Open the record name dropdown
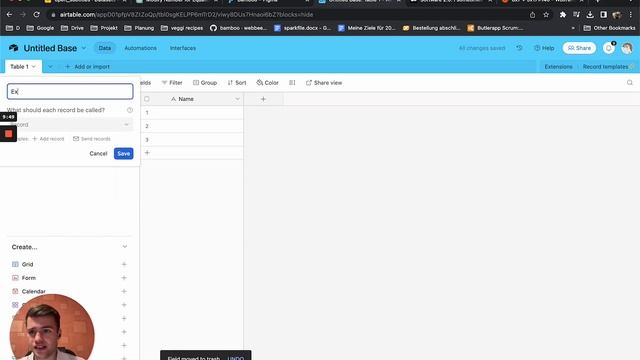Viewport: 640px width, 360px height. coord(70,124)
